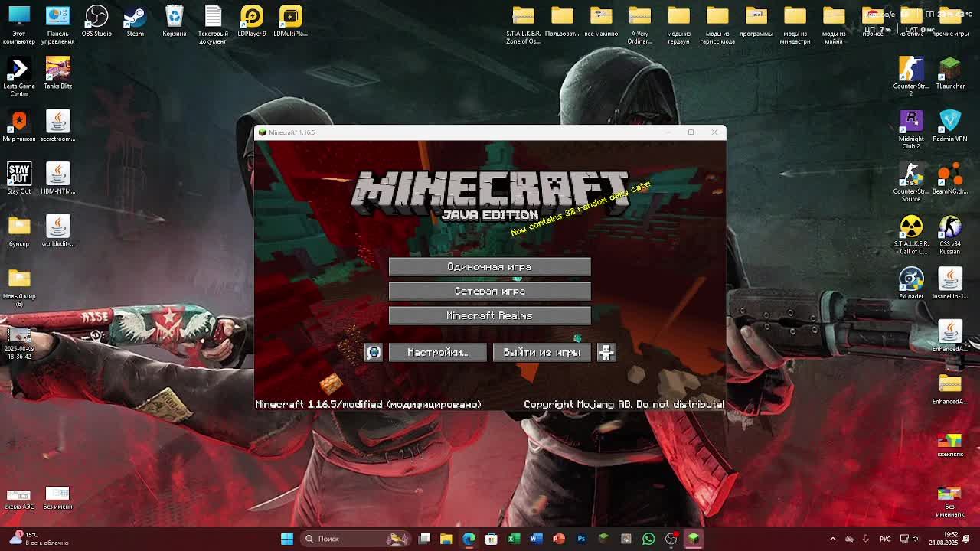
Task: Launch Counter-Strike 2 shortcut
Action: pos(911,77)
